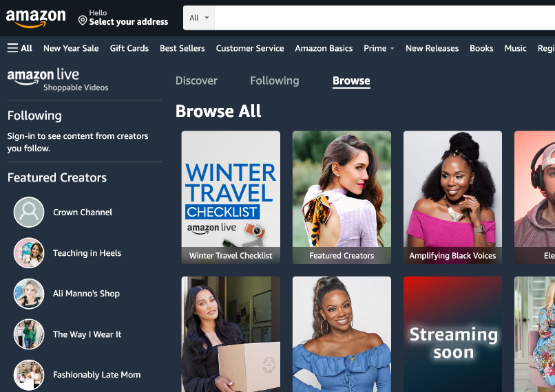This screenshot has width=555, height=392.
Task: Click the sign-in to see content text
Action: click(x=78, y=142)
